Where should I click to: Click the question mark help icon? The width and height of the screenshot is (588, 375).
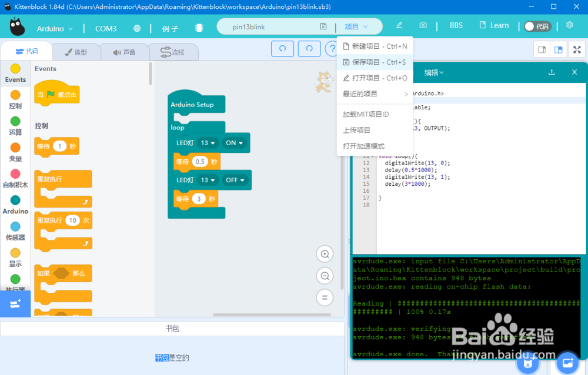332,49
